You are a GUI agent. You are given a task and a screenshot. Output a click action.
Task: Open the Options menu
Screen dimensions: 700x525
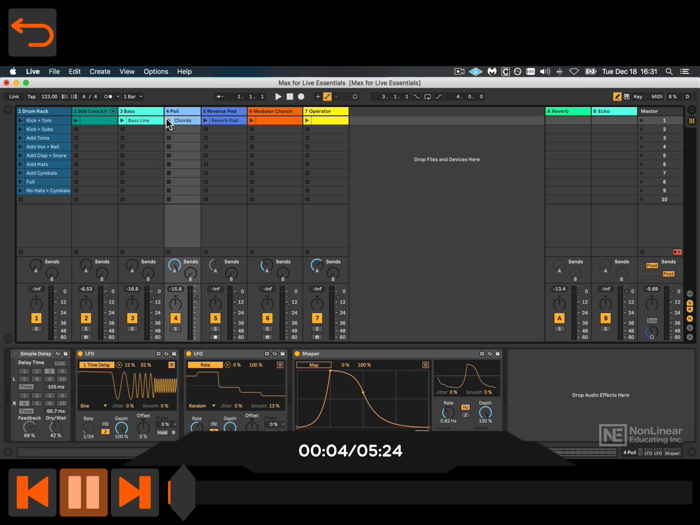[156, 71]
